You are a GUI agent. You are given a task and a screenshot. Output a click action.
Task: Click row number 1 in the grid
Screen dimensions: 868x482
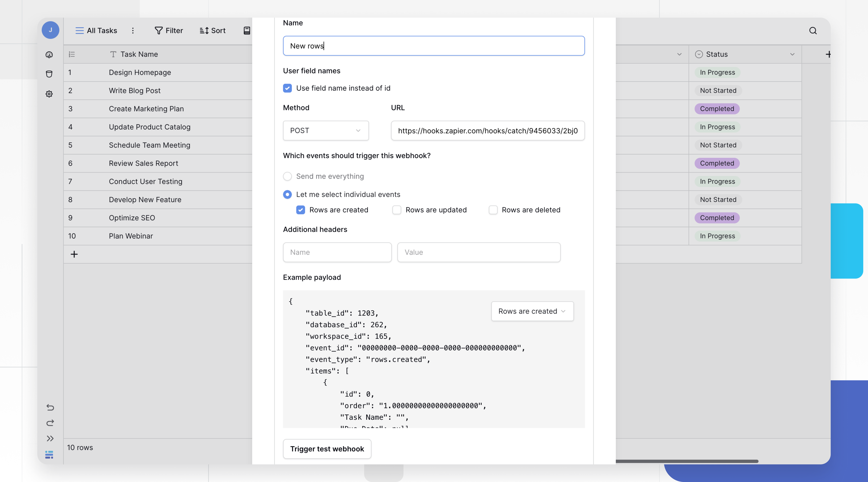pyautogui.click(x=70, y=72)
